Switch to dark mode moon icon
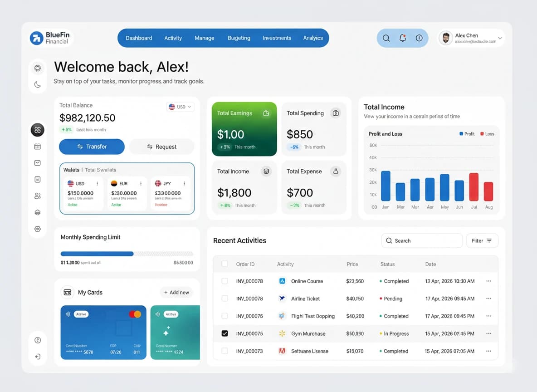The width and height of the screenshot is (537, 392). [38, 84]
